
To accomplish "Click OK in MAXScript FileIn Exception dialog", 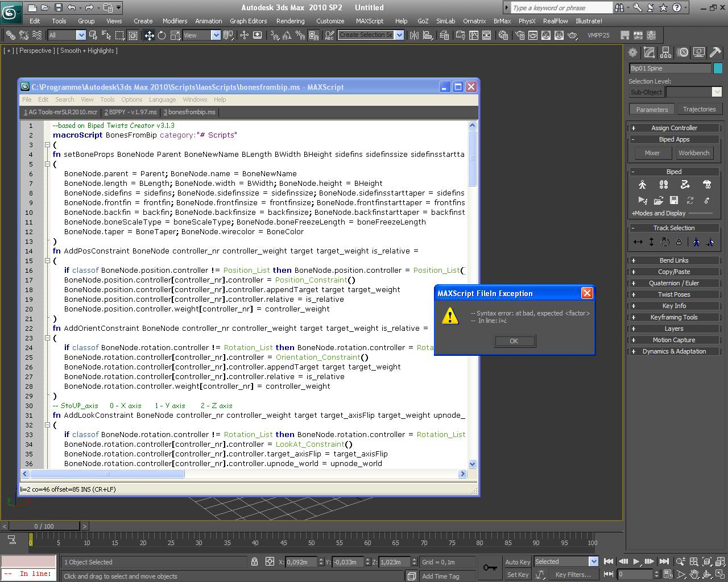I will click(x=514, y=341).
